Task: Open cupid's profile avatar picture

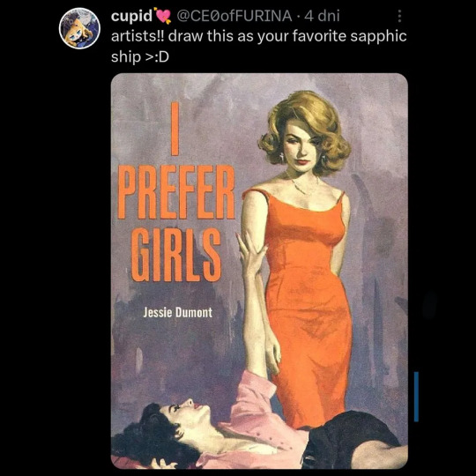Action: pyautogui.click(x=79, y=28)
